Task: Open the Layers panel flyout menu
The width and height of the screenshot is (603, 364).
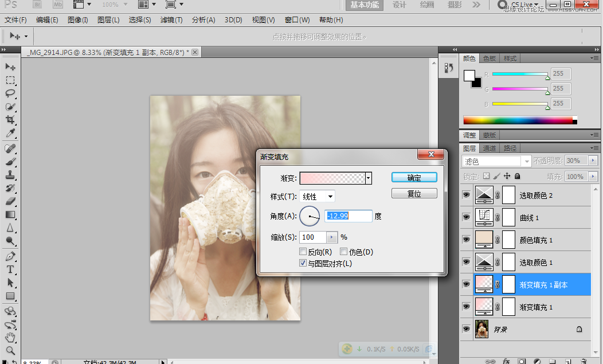Action: [x=594, y=148]
